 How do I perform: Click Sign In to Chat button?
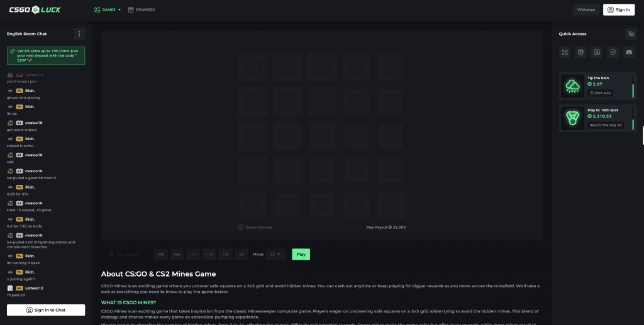pos(46,310)
